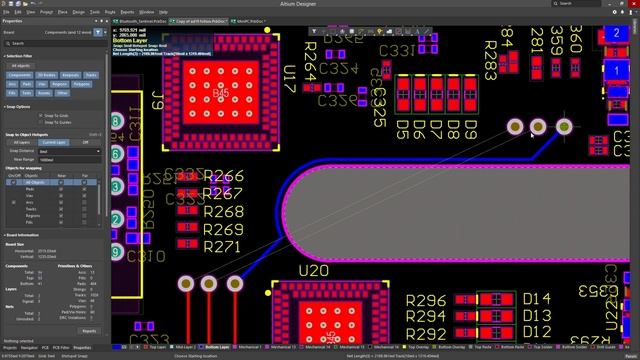This screenshot has width=640, height=360.
Task: Click the layer tabs scroll-right arrow
Action: 138,347
